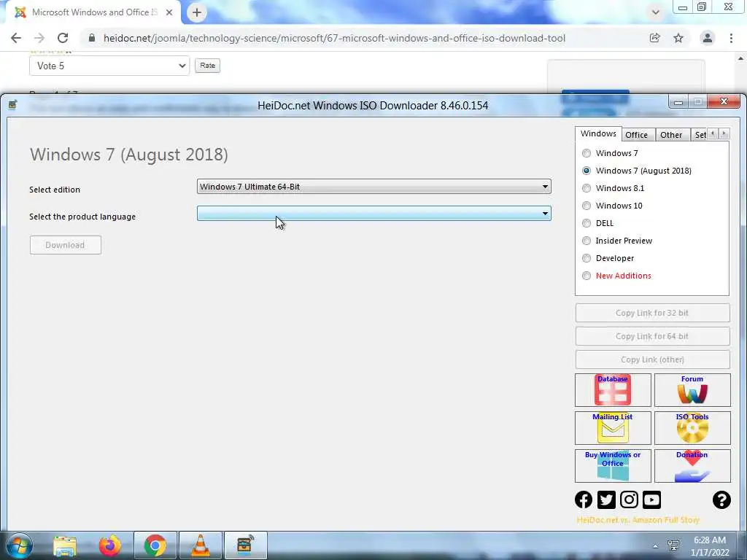
Task: Select the Windows 7 radio button
Action: point(587,153)
